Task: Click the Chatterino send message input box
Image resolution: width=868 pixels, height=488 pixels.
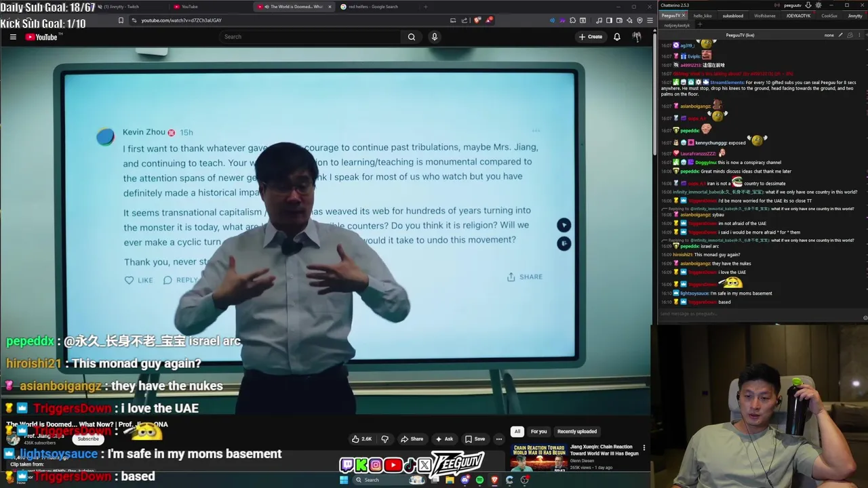Action: [x=759, y=314]
